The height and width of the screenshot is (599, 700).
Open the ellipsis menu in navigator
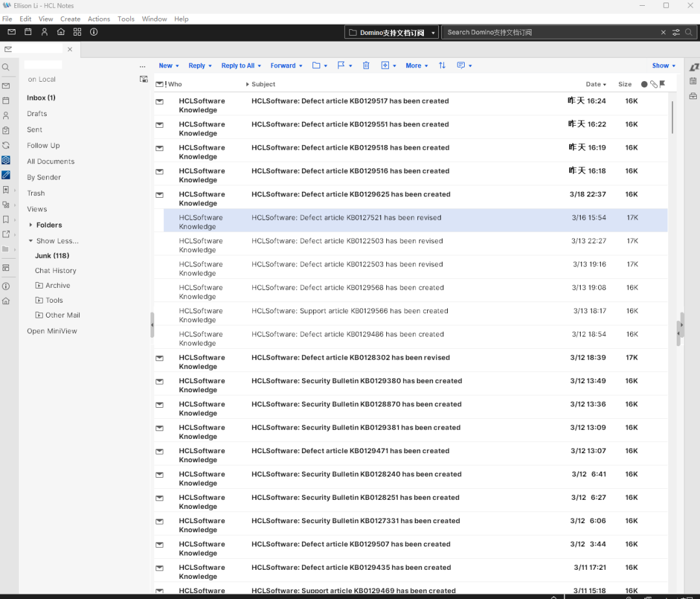143,66
